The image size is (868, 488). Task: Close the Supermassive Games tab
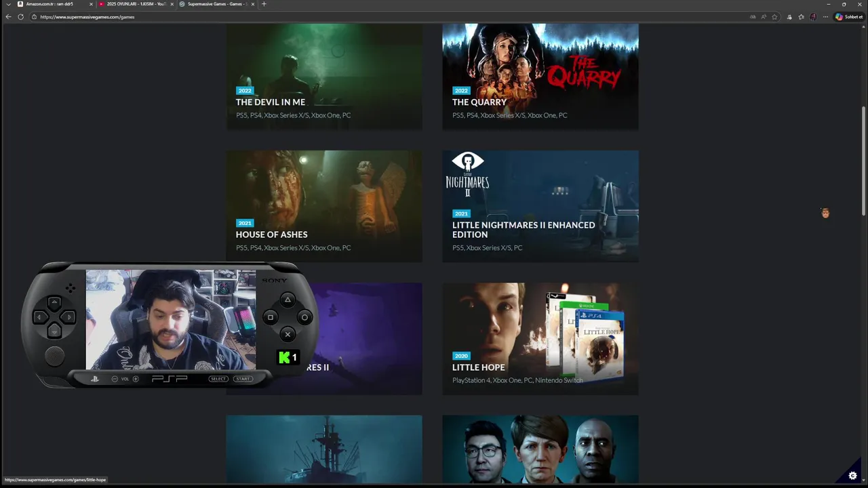click(253, 4)
